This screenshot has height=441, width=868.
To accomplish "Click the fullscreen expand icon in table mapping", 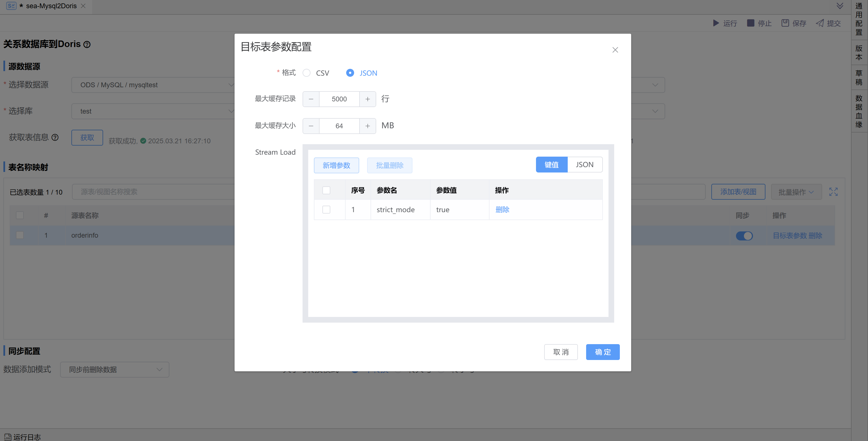I will click(833, 192).
